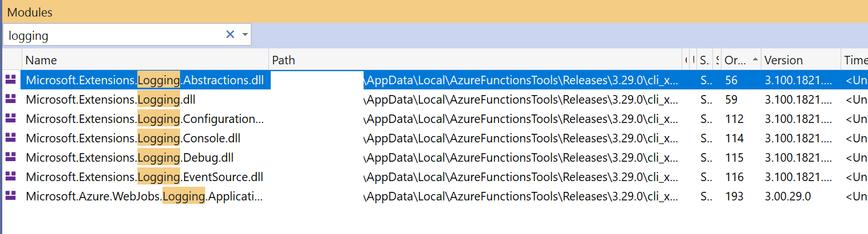Clear the logging search text
Image resolution: width=868 pixels, height=234 pixels.
[230, 35]
